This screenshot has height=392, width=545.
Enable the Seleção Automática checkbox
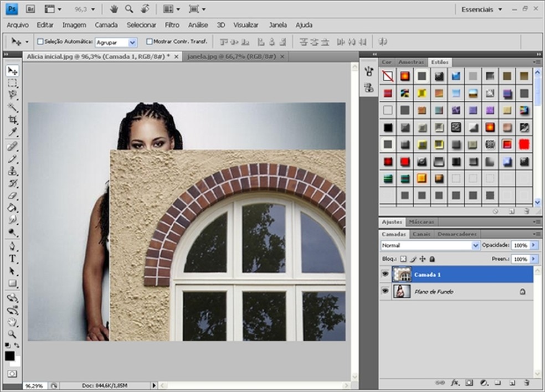40,42
